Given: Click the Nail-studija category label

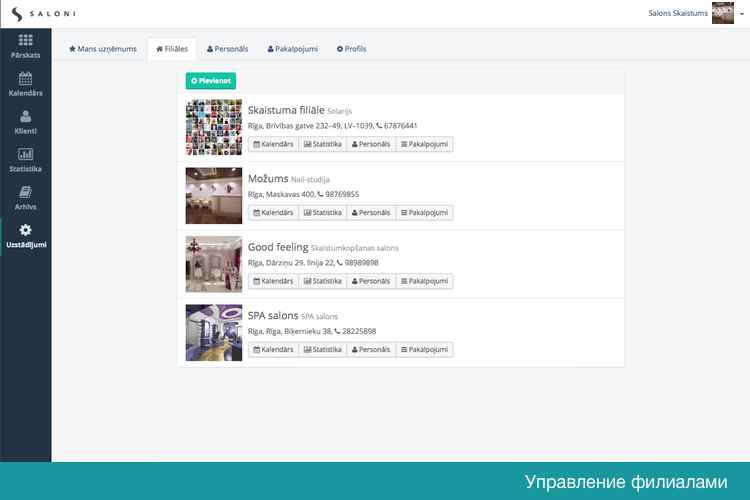Looking at the screenshot, I should click(x=310, y=179).
